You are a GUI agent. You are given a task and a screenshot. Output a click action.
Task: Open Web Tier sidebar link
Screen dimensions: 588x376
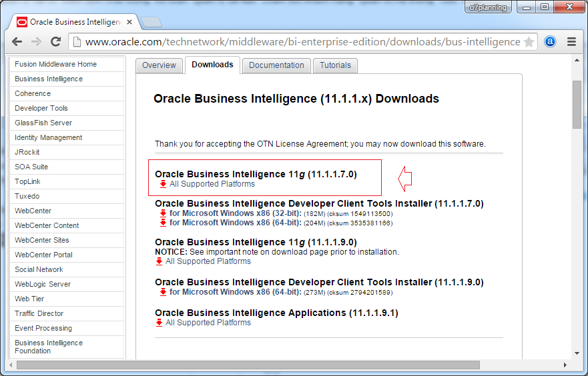[x=67, y=299]
